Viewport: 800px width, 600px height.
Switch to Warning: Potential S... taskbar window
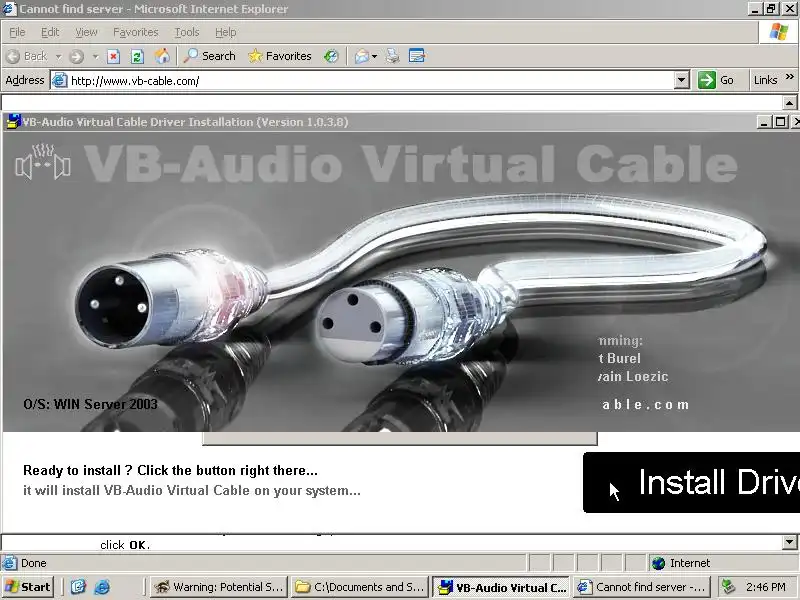pos(219,587)
